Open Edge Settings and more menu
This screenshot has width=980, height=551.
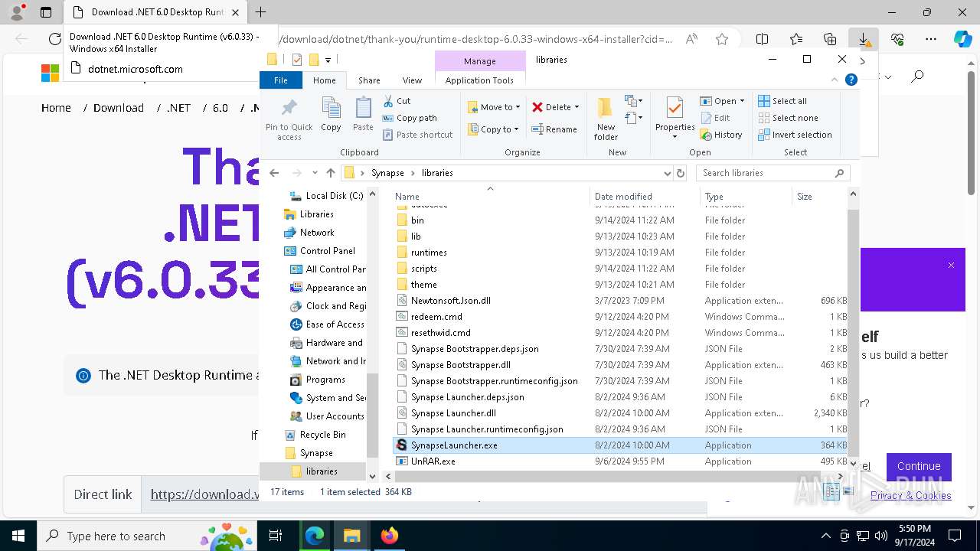(931, 39)
